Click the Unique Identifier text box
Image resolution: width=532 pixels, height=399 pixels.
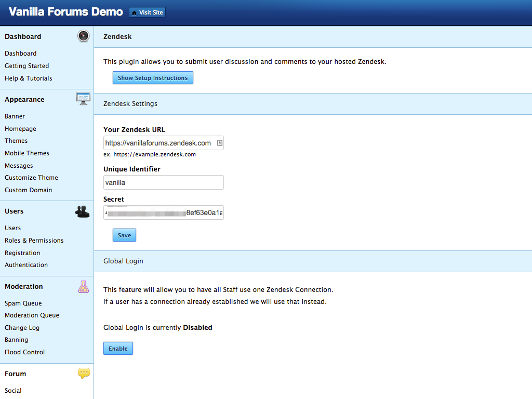[163, 182]
